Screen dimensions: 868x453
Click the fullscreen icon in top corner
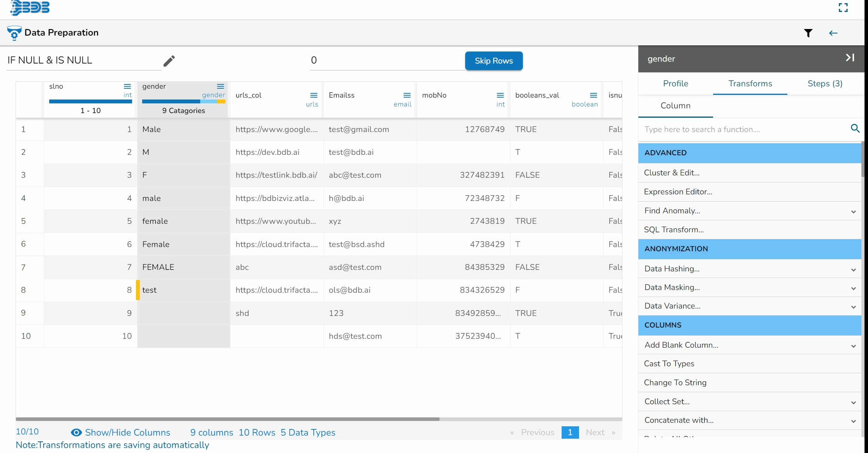click(x=843, y=8)
